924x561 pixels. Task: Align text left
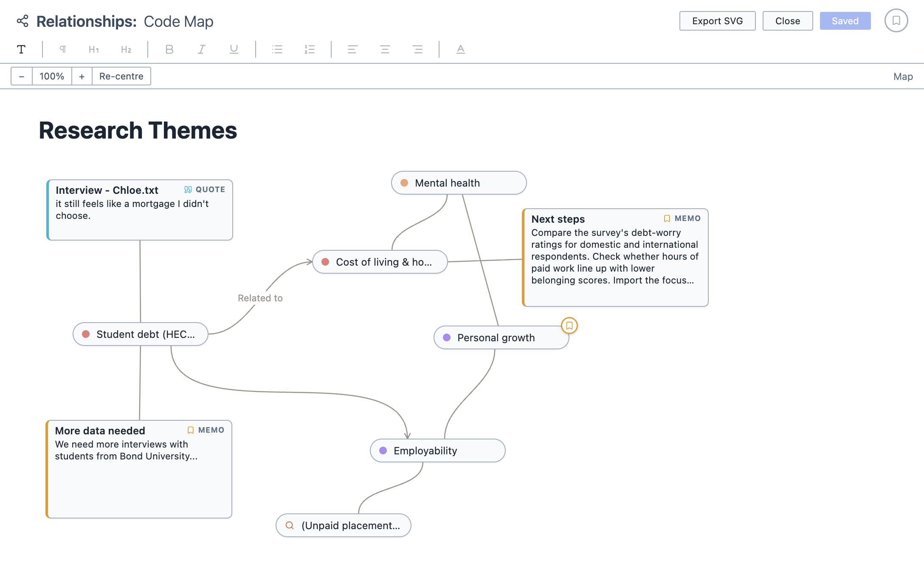coord(353,49)
